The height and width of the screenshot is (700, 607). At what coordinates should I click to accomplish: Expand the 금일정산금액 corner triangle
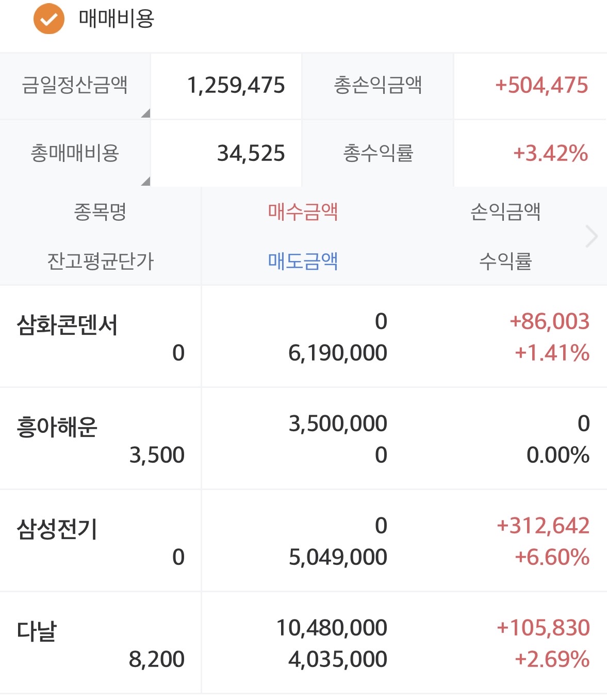(145, 113)
